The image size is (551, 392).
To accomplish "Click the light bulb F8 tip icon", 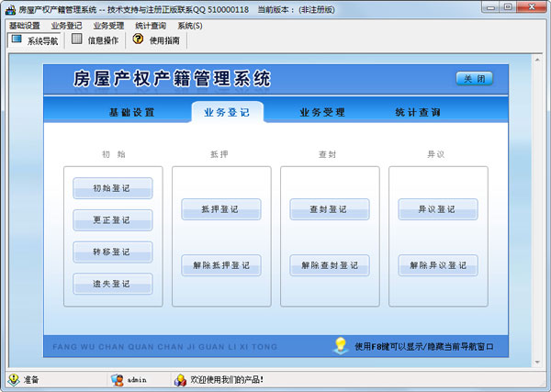I will coord(341,345).
